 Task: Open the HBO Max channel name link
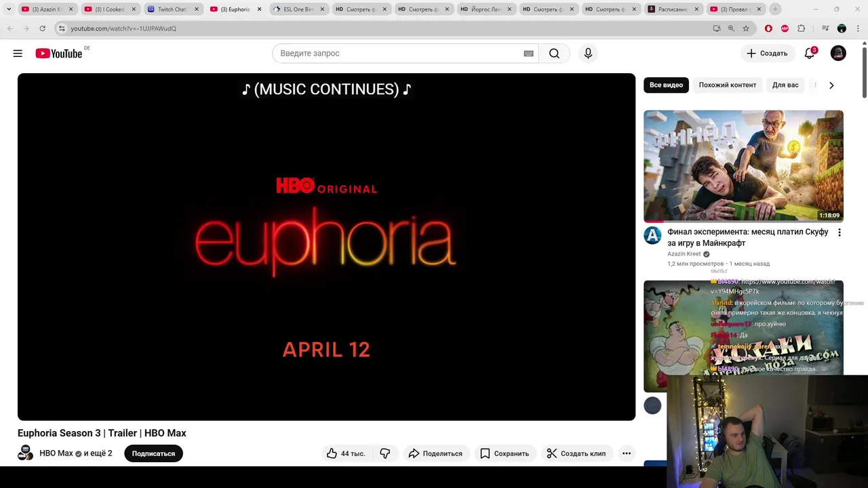(x=56, y=453)
